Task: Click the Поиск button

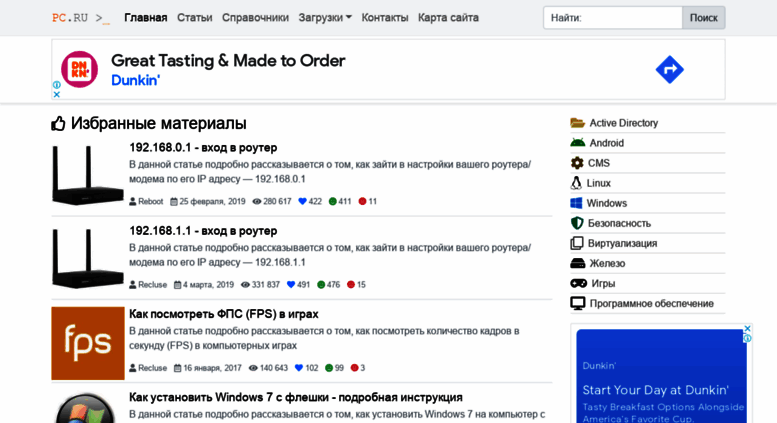Action: (704, 18)
